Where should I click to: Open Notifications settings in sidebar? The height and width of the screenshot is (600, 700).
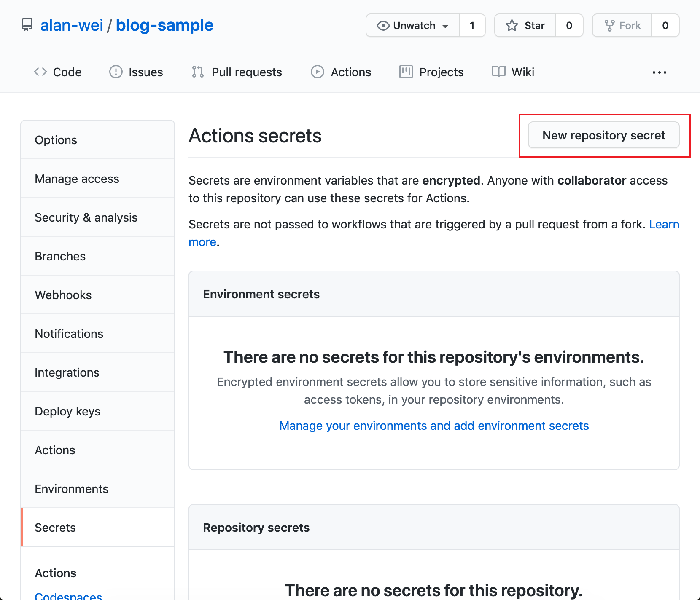tap(98, 334)
